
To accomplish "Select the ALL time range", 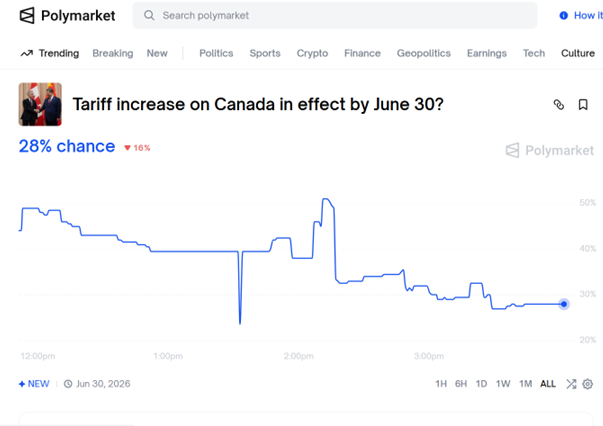I will coord(548,384).
